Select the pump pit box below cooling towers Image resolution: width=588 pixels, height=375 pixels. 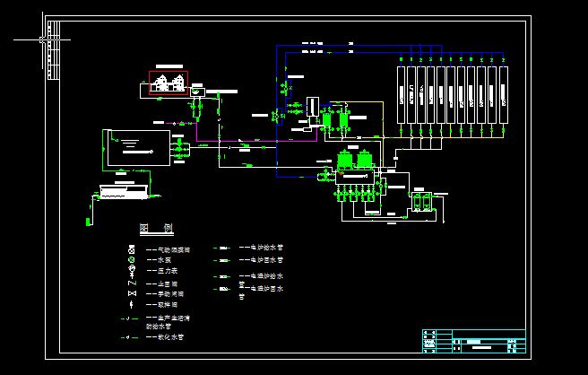pyautogui.click(x=355, y=177)
